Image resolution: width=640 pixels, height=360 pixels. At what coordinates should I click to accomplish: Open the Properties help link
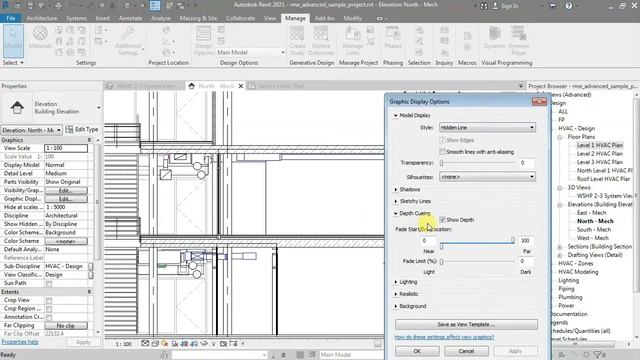(20, 342)
